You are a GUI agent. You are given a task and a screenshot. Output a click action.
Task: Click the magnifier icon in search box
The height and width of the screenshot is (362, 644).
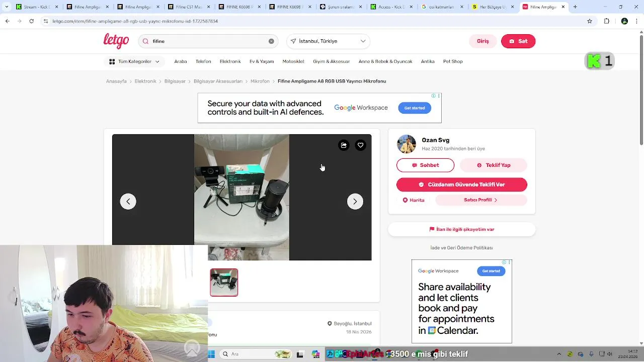coord(146,41)
